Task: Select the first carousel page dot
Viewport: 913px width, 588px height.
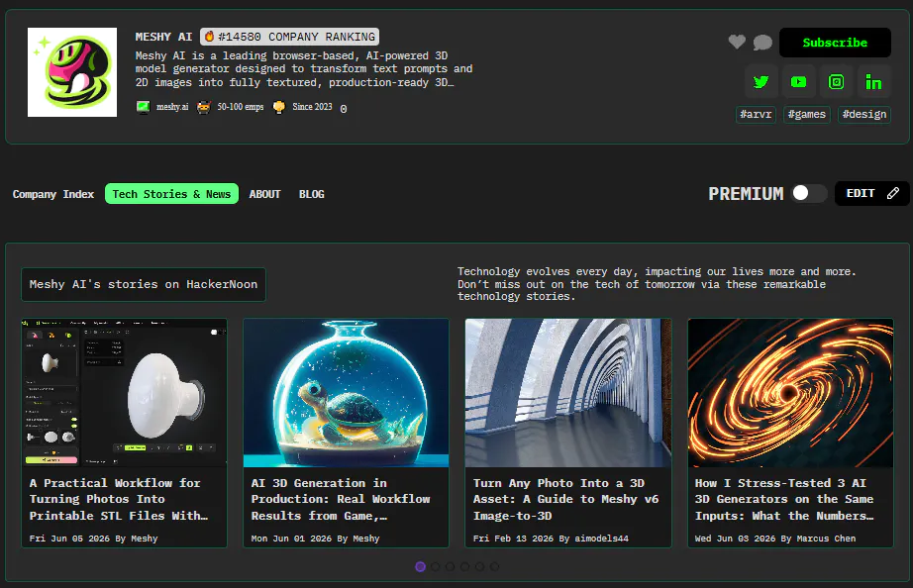Action: click(x=421, y=566)
